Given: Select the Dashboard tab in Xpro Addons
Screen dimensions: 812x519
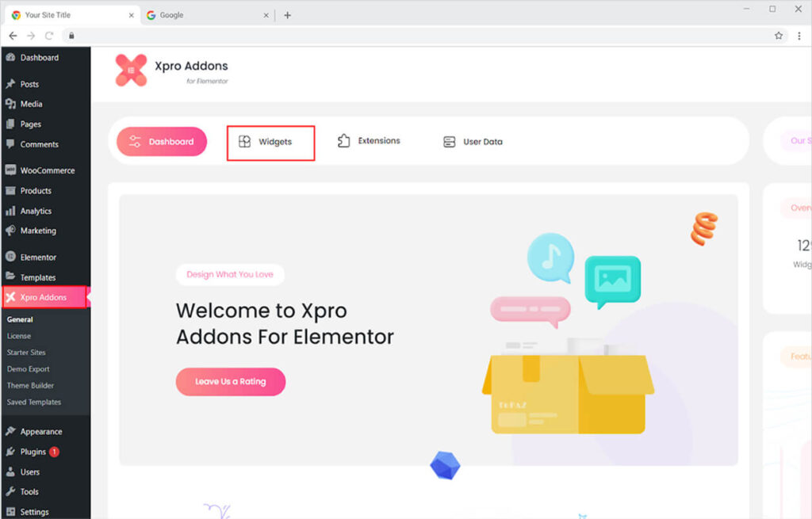Looking at the screenshot, I should (x=162, y=142).
